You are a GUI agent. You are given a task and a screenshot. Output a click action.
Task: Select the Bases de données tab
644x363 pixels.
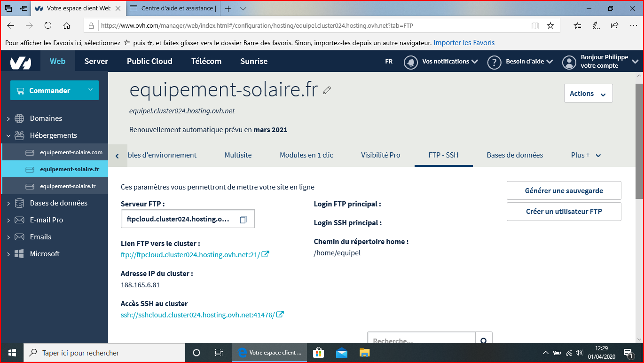515,155
